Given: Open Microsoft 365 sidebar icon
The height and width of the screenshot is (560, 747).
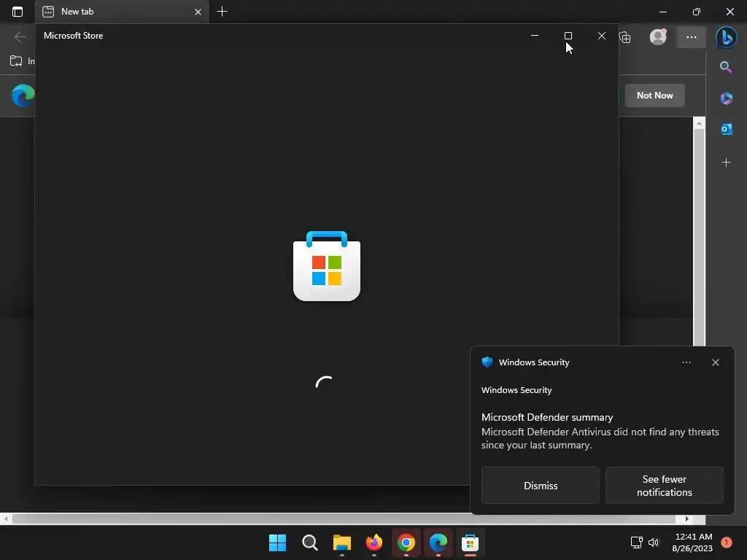Looking at the screenshot, I should click(x=726, y=98).
